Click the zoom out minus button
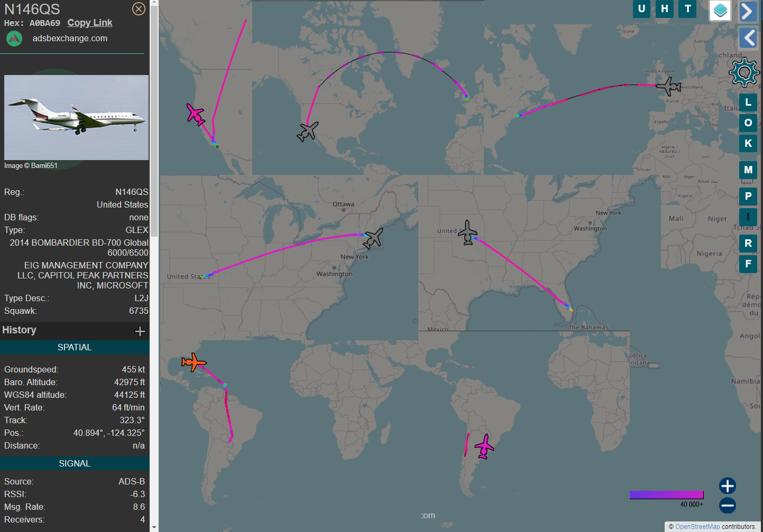Image resolution: width=763 pixels, height=532 pixels. tap(728, 506)
